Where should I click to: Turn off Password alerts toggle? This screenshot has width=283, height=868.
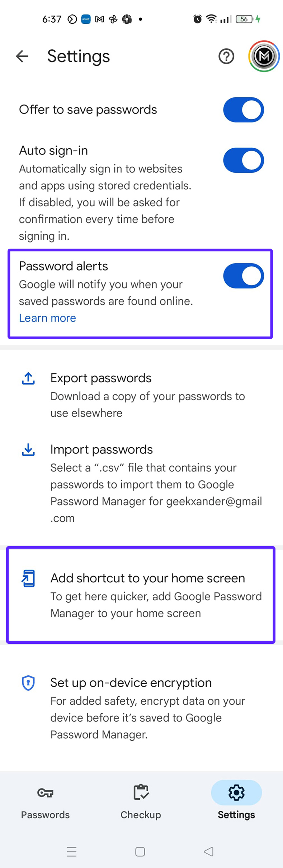pyautogui.click(x=244, y=276)
